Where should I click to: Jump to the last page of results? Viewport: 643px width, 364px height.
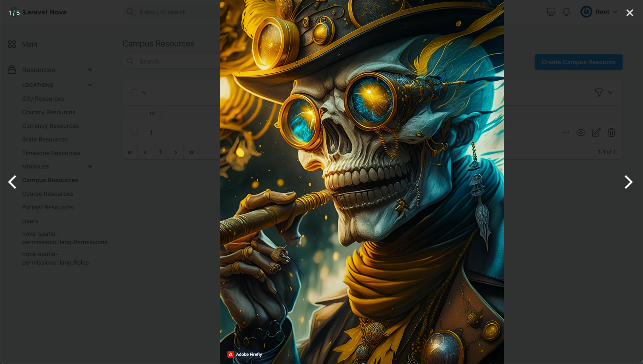pos(191,152)
